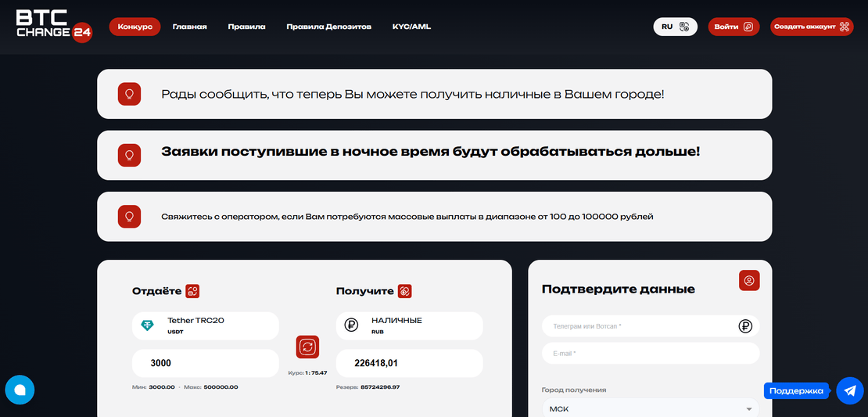Focus the E-mail input field
The height and width of the screenshot is (417, 868).
coord(650,354)
